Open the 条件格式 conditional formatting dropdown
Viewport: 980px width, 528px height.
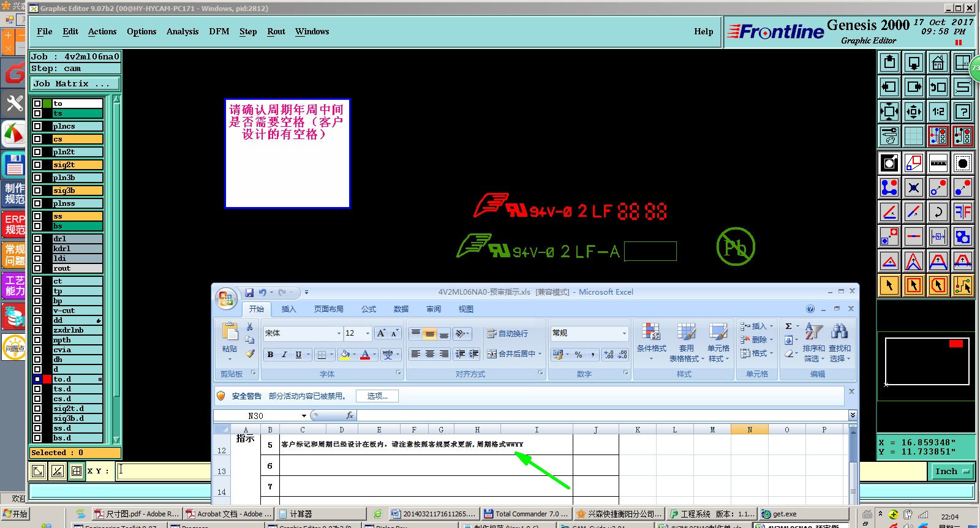point(651,342)
